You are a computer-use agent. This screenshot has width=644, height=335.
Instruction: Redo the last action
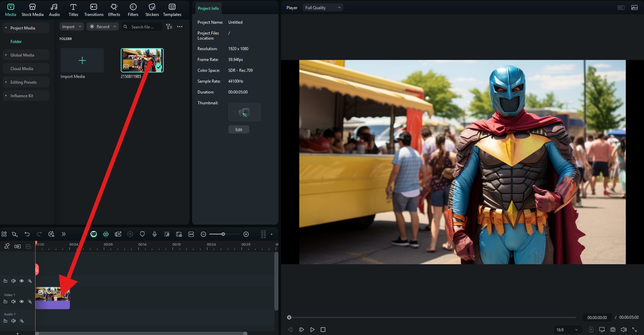point(39,234)
